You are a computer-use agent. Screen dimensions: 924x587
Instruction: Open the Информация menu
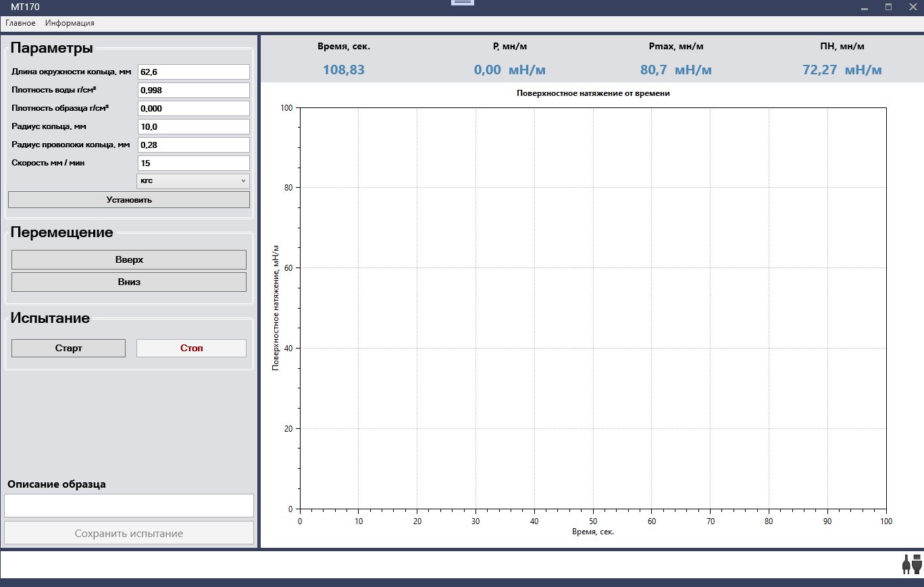click(x=70, y=23)
